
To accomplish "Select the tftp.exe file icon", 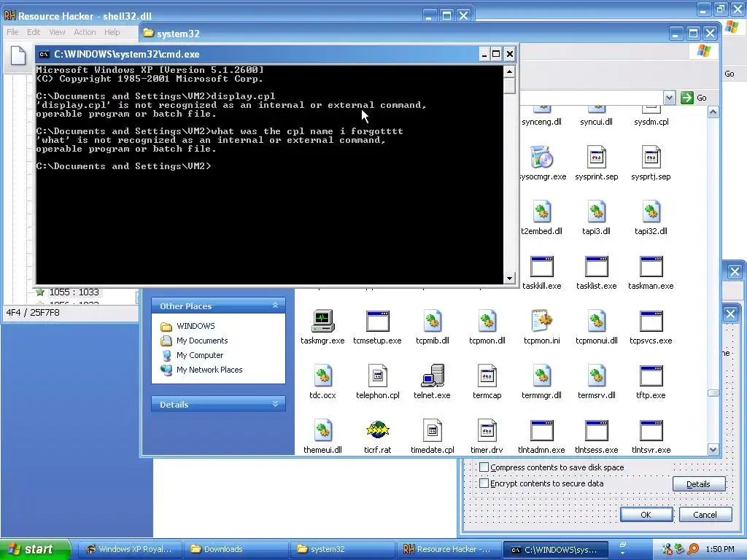I will 651,376.
